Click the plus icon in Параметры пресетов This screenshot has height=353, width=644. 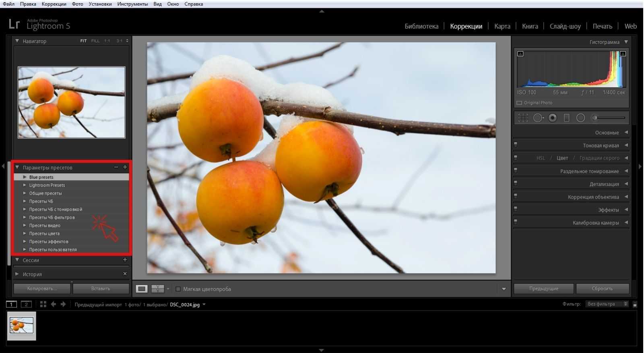(x=125, y=167)
